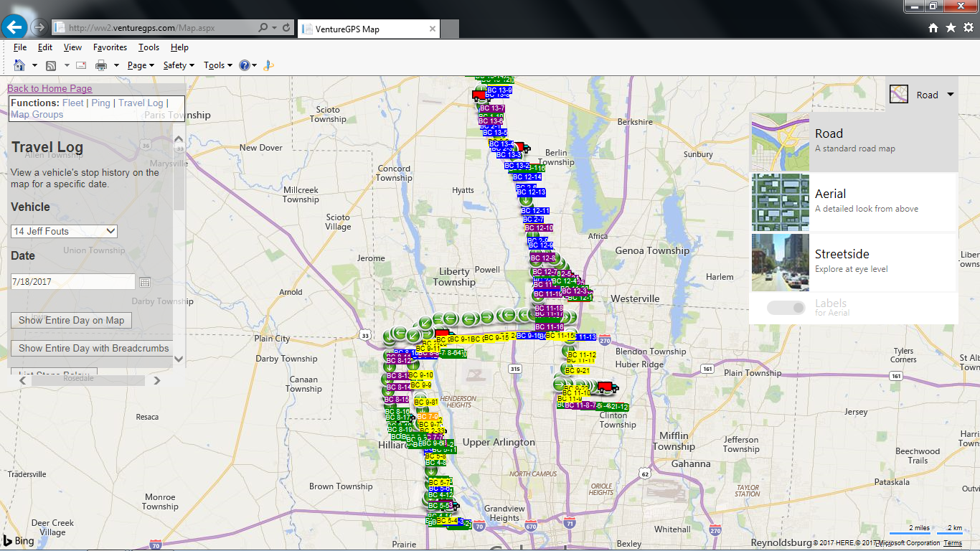Open the browser settings gear icon
980x551 pixels.
coord(968,27)
